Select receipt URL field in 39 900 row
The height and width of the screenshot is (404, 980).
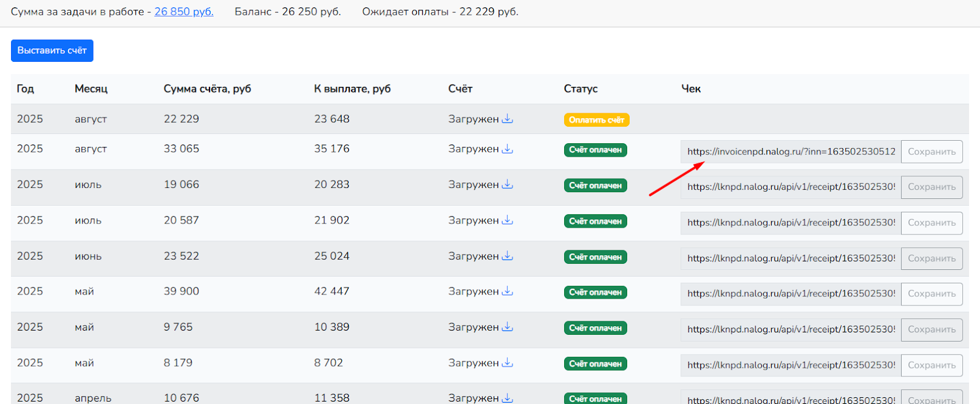click(x=790, y=294)
